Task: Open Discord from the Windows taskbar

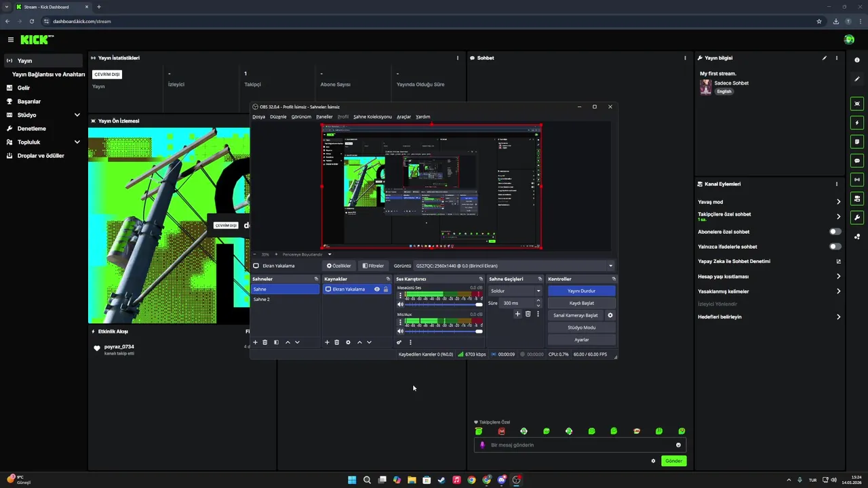Action: [x=502, y=480]
